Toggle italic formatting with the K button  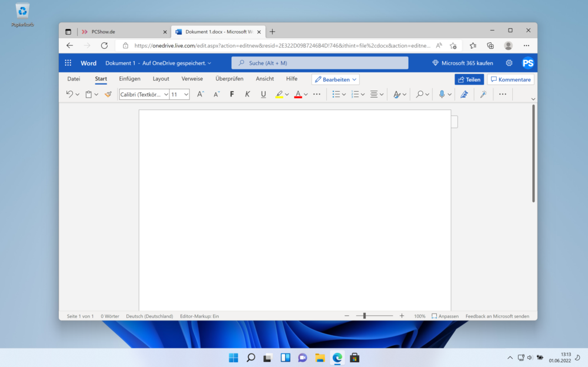[248, 94]
